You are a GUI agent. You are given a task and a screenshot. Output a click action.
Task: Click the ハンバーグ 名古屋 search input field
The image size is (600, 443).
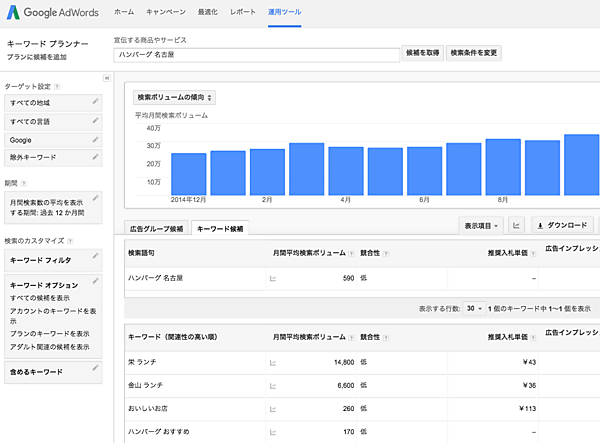pos(255,53)
